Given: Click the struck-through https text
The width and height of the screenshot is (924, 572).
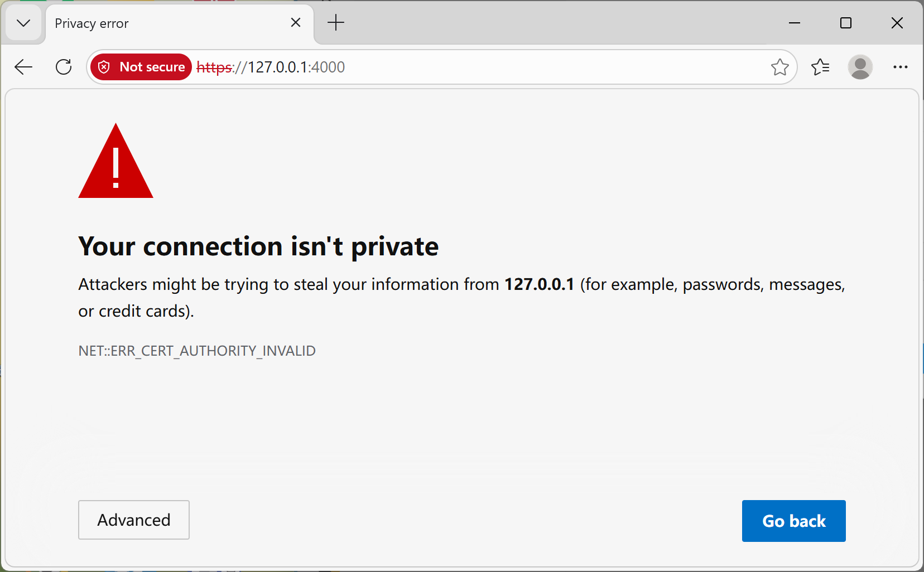Looking at the screenshot, I should 214,67.
